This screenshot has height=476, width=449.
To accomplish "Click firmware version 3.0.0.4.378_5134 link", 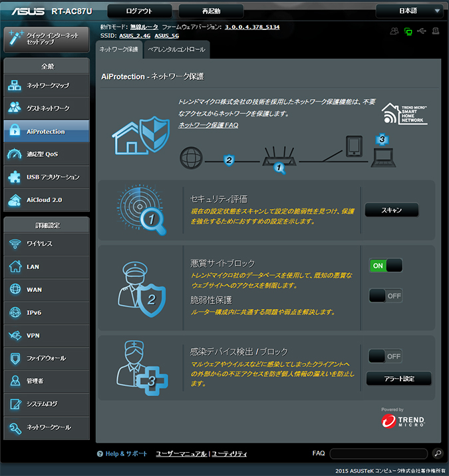I will pos(252,27).
